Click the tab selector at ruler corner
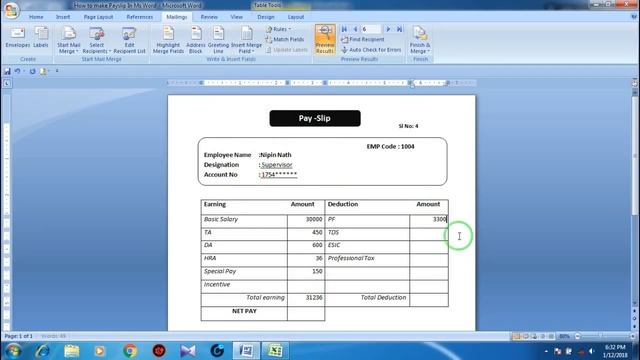The width and height of the screenshot is (640, 360). 7,83
